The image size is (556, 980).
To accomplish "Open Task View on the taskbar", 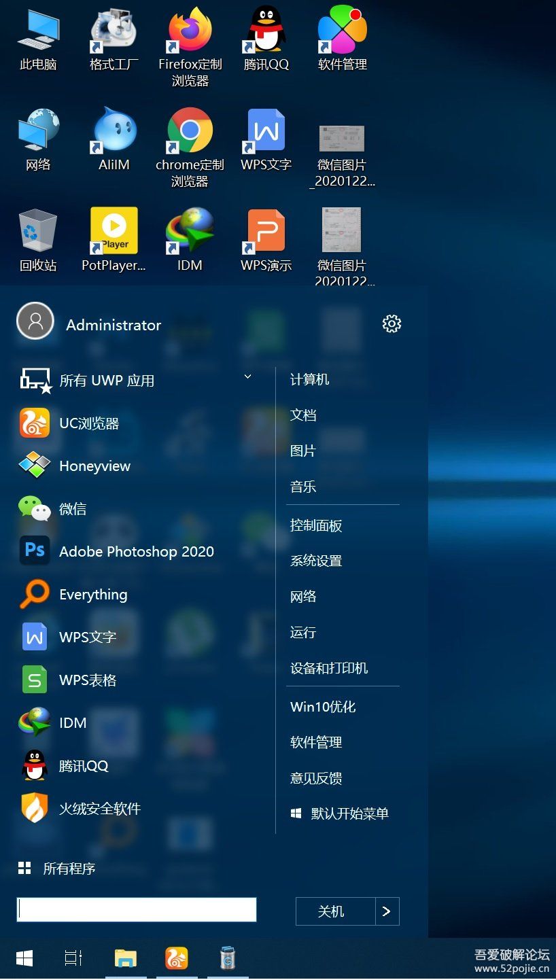I will (x=73, y=958).
